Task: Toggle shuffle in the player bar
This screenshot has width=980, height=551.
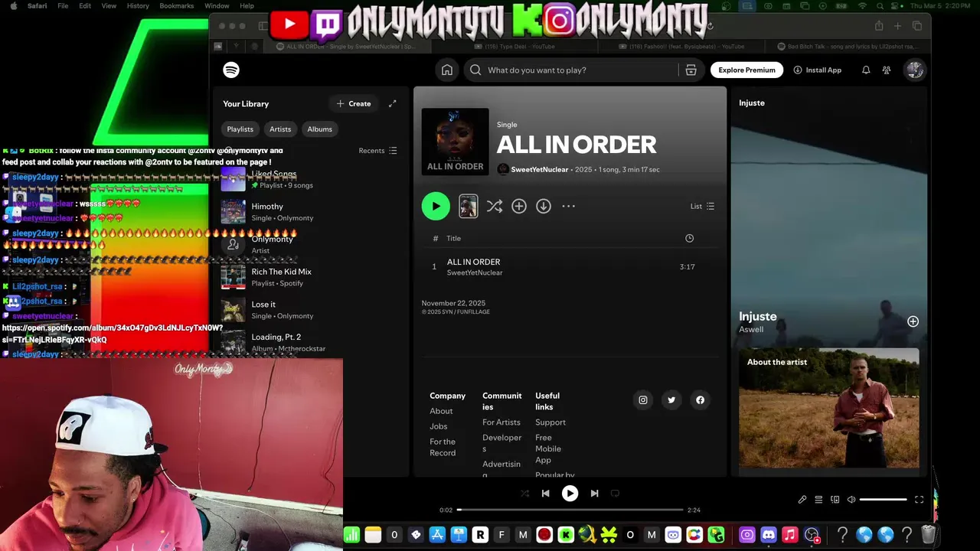Action: point(524,494)
